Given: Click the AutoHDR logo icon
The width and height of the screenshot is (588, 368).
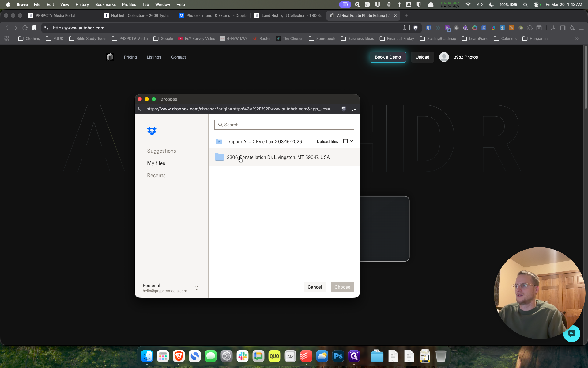Looking at the screenshot, I should click(x=110, y=57).
